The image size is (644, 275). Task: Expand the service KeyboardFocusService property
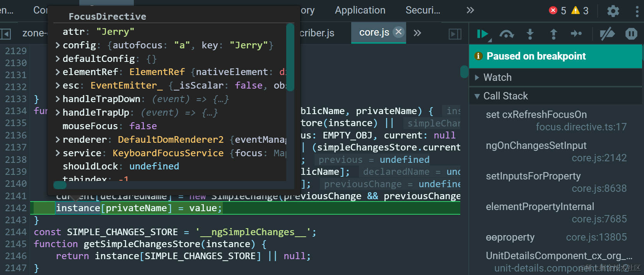click(58, 153)
